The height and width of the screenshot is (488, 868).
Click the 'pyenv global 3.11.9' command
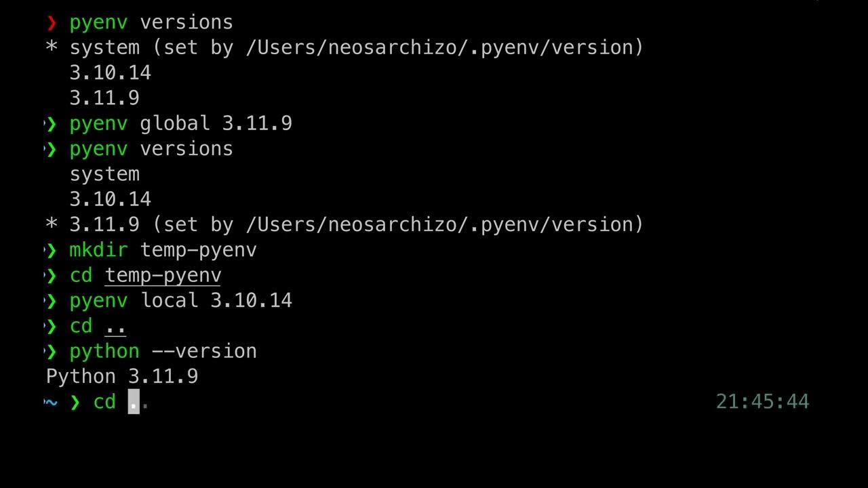coord(181,123)
